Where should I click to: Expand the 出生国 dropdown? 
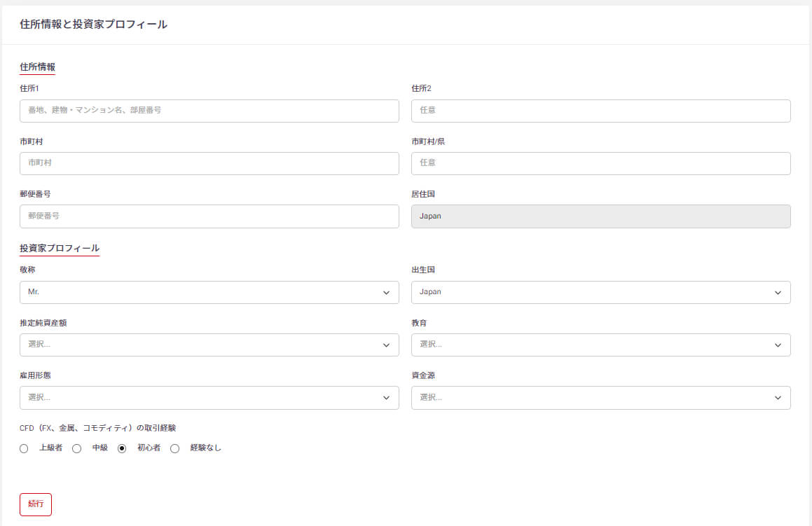pos(600,292)
